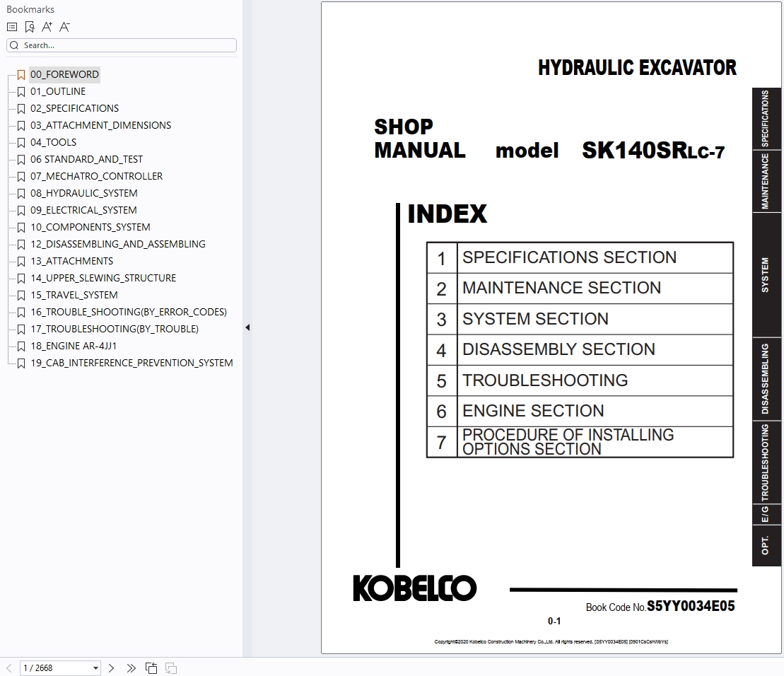Open the 00_FOREWORD bookmark
Viewport: 784px width, 676px height.
[x=64, y=74]
